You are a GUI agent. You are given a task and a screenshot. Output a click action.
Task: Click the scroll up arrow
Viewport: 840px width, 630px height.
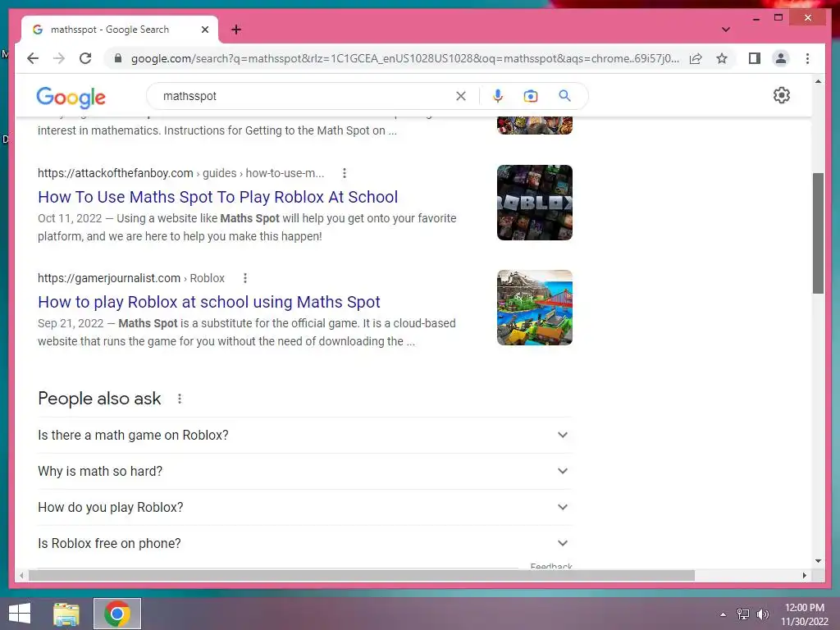point(818,81)
